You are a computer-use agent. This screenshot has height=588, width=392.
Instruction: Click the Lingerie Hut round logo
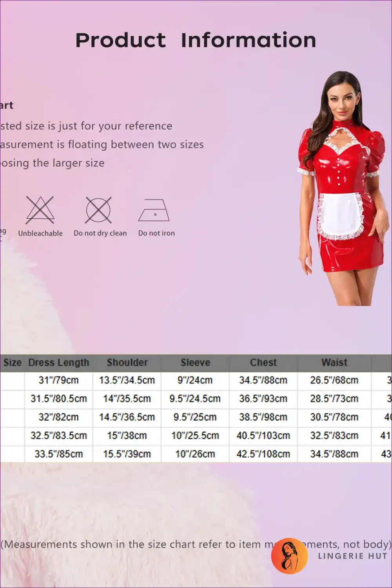[289, 556]
